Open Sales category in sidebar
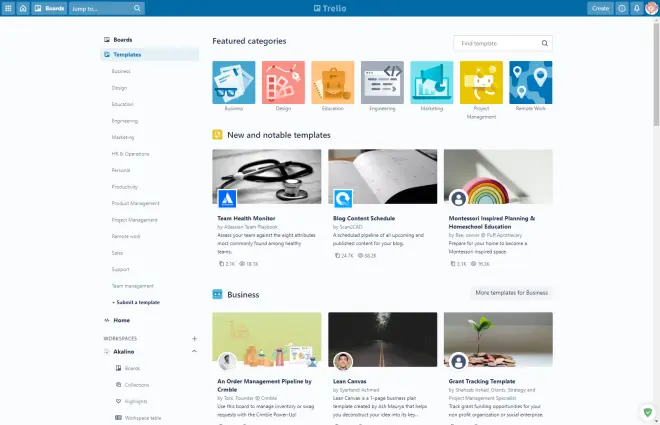The height and width of the screenshot is (425, 660). click(117, 252)
